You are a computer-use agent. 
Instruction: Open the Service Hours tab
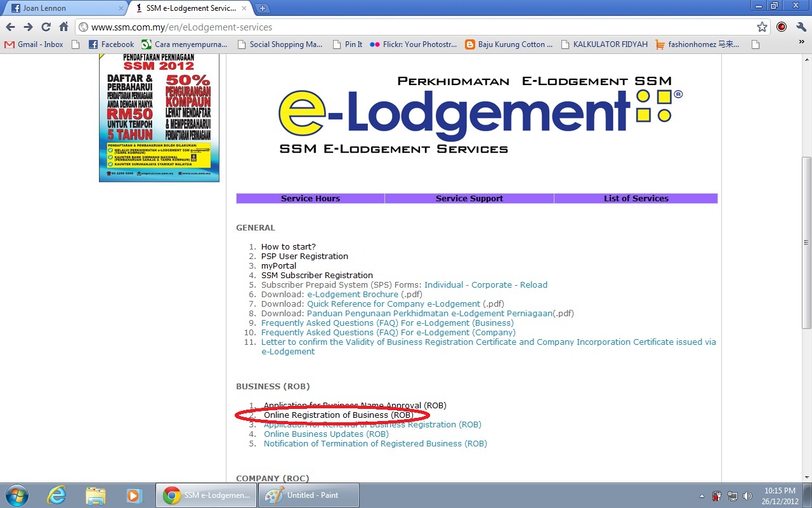click(310, 198)
